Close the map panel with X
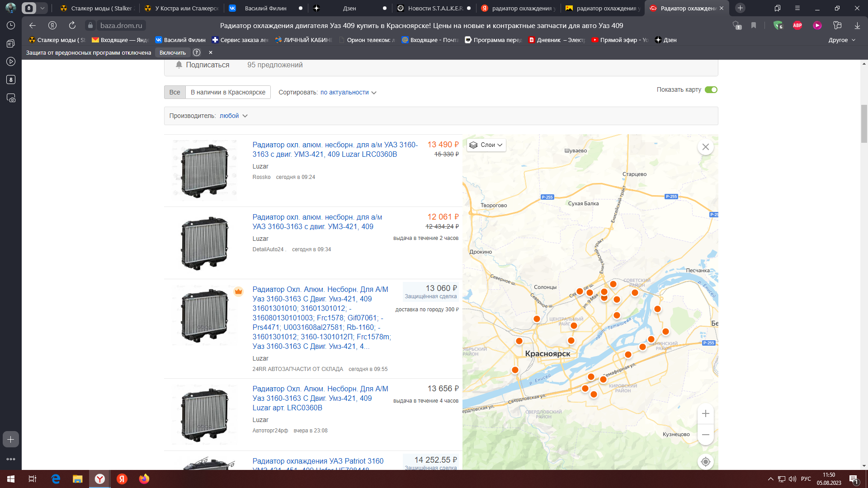The image size is (868, 488). pyautogui.click(x=705, y=147)
